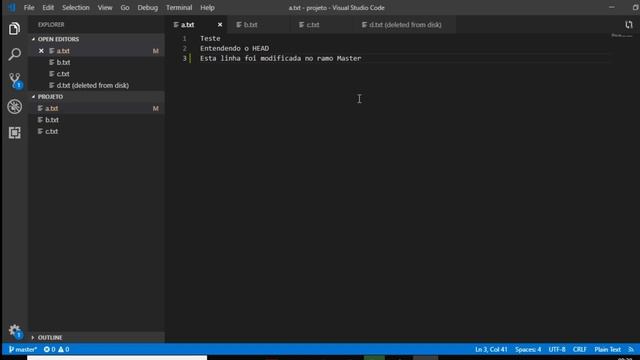Open the Explorer view in activity bar
Screen dimensions: 640x360
click(x=14, y=29)
